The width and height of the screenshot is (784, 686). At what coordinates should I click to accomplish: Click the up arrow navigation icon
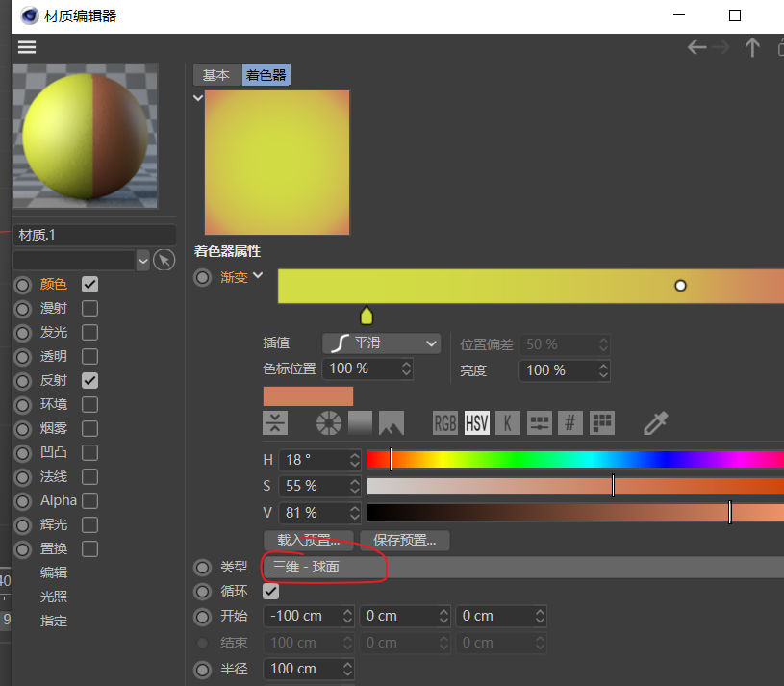pyautogui.click(x=752, y=47)
